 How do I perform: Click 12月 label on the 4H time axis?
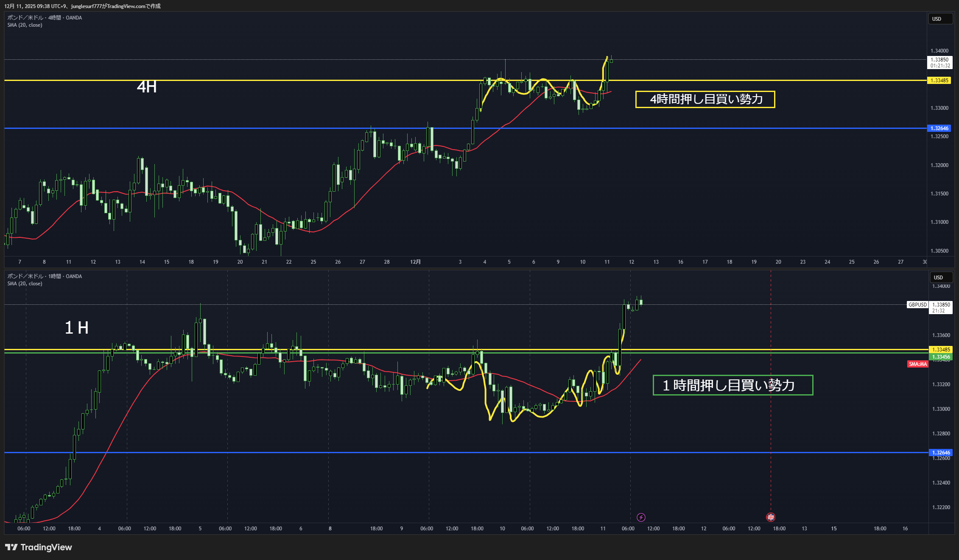pyautogui.click(x=415, y=262)
